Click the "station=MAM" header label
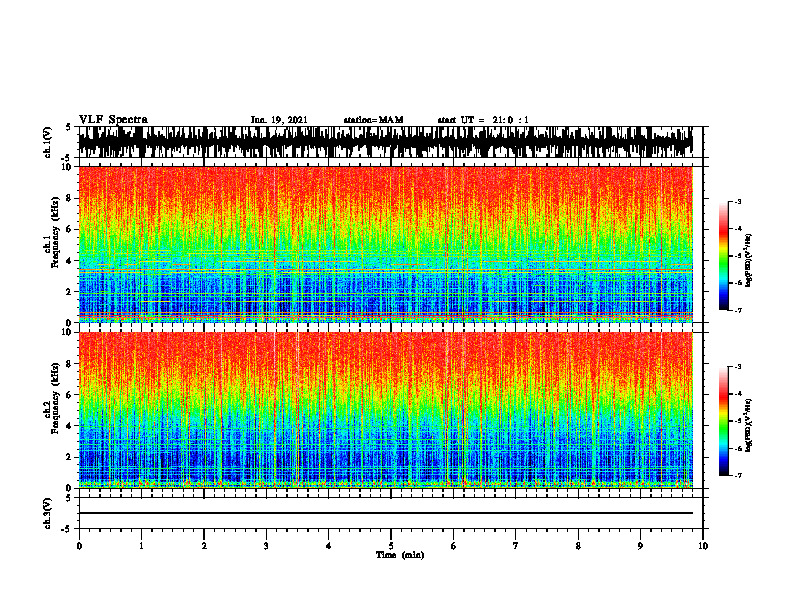This screenshot has width=792, height=612. click(x=373, y=120)
